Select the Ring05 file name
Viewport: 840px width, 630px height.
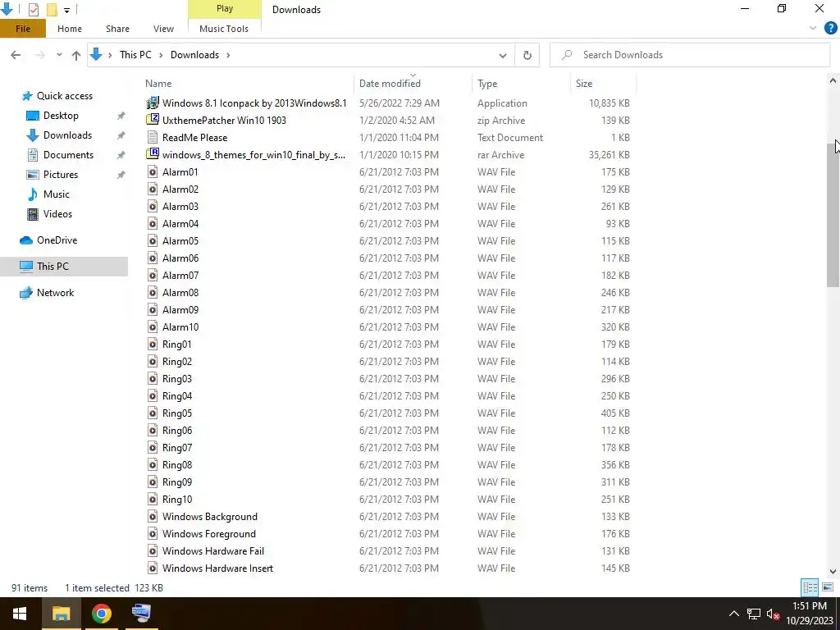point(177,413)
